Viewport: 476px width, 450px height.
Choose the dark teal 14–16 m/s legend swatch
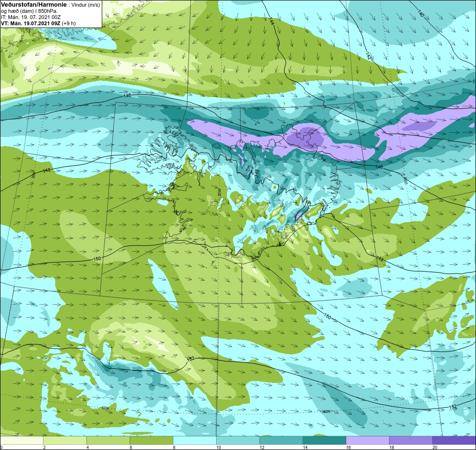click(324, 440)
